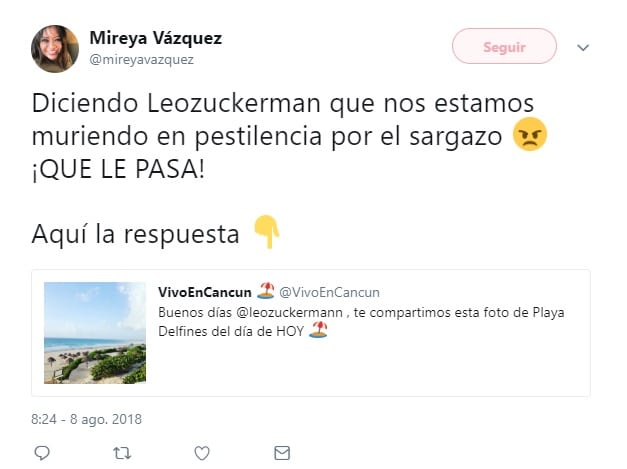Open Mireya Vázquez's profile picture

55,49
